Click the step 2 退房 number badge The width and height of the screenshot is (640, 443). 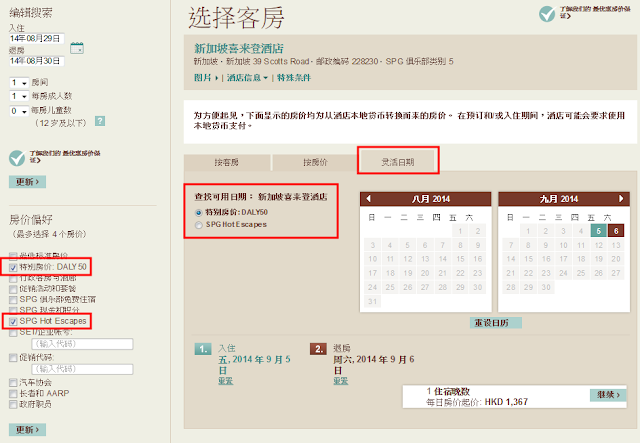pos(320,349)
